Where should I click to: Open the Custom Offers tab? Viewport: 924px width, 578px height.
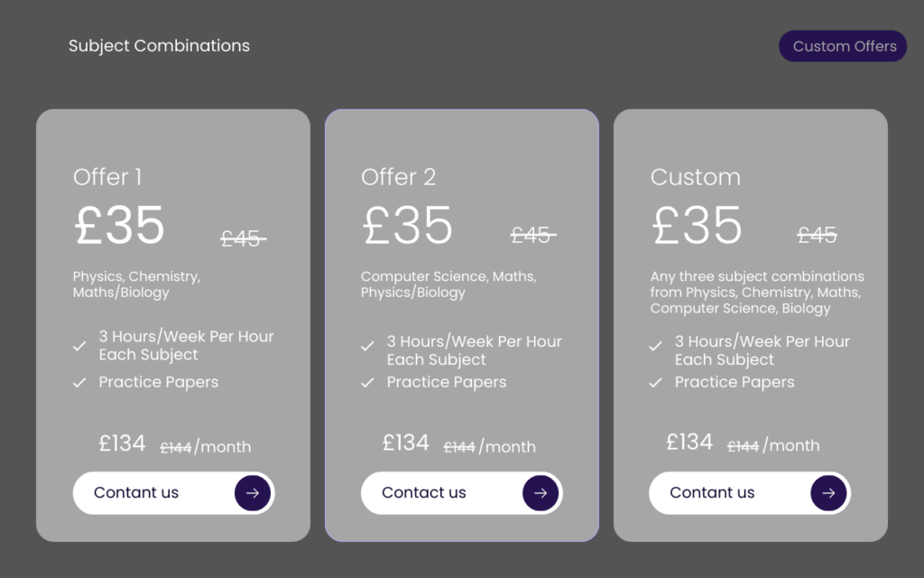coord(844,46)
